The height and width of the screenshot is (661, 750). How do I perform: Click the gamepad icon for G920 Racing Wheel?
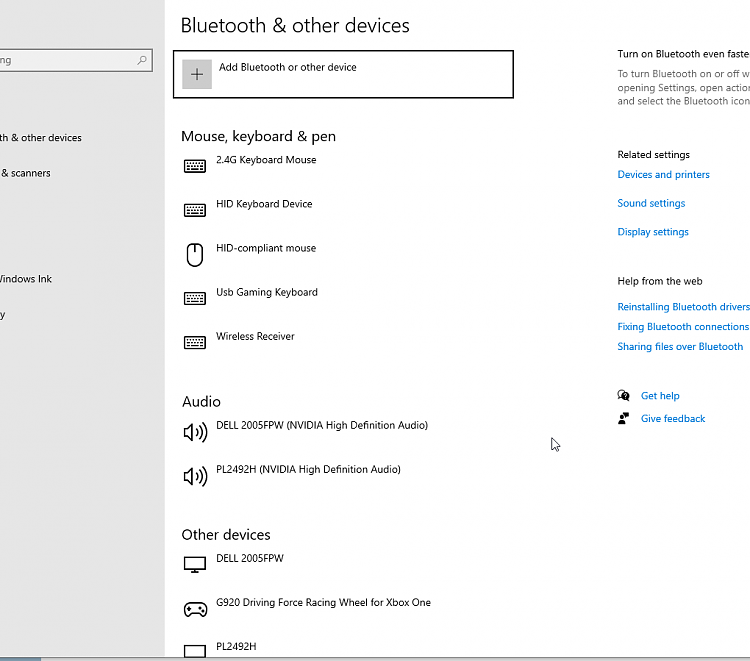[x=195, y=609]
